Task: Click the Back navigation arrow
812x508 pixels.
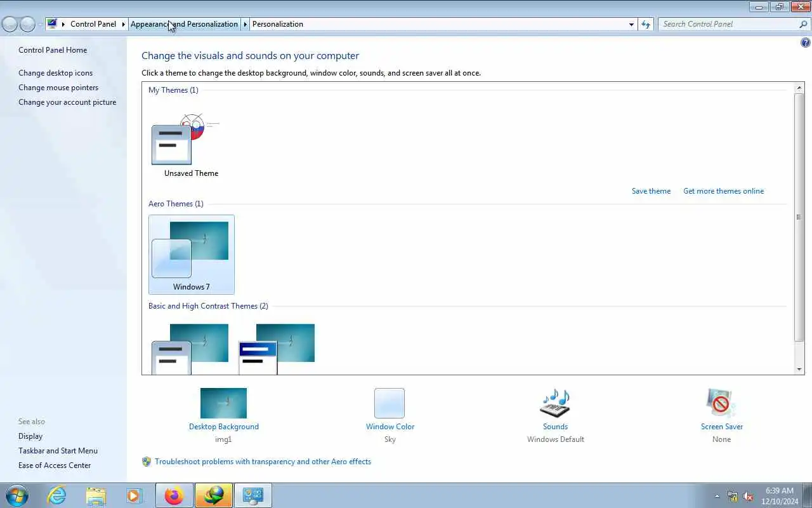Action: click(10, 24)
